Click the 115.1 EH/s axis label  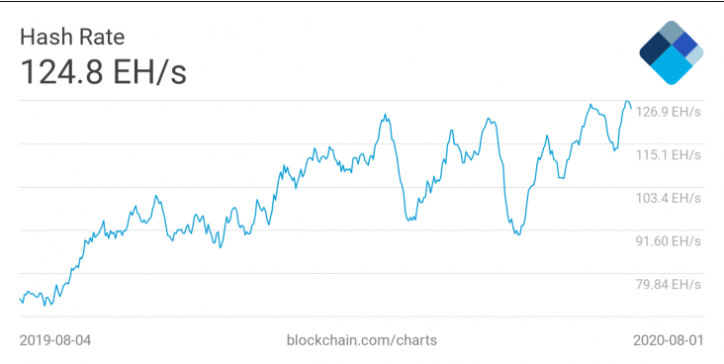pyautogui.click(x=669, y=155)
